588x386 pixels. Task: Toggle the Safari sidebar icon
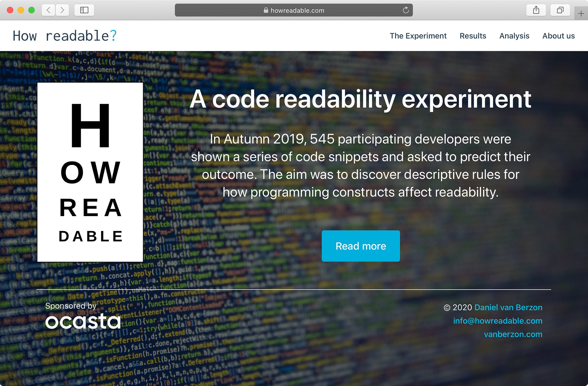point(84,10)
